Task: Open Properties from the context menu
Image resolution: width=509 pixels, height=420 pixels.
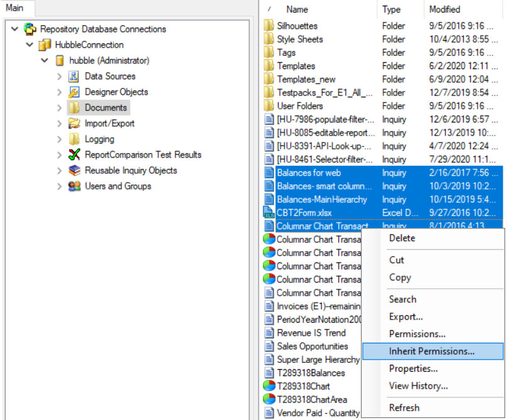Action: pos(413,369)
